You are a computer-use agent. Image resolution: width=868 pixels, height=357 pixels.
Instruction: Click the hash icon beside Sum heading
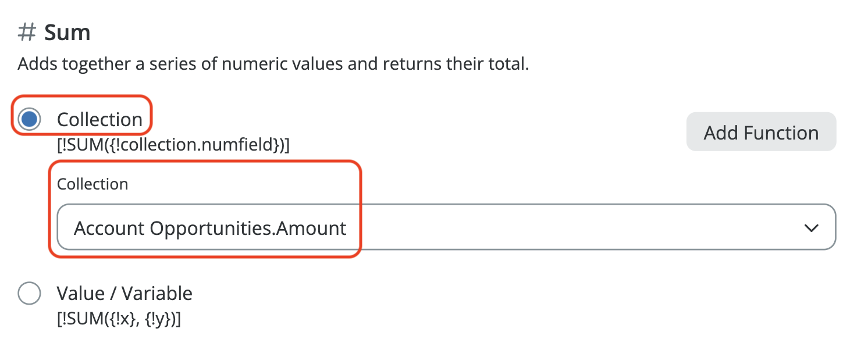(27, 33)
